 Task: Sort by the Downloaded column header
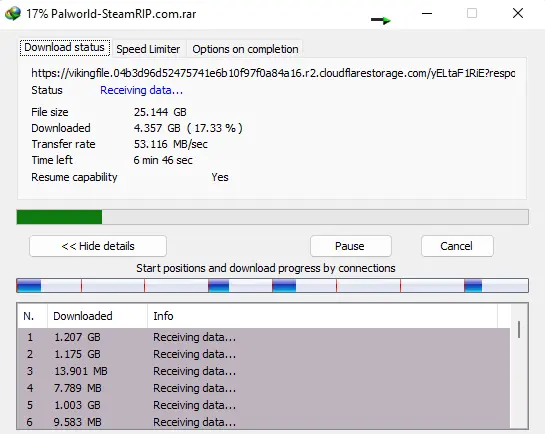click(97, 316)
